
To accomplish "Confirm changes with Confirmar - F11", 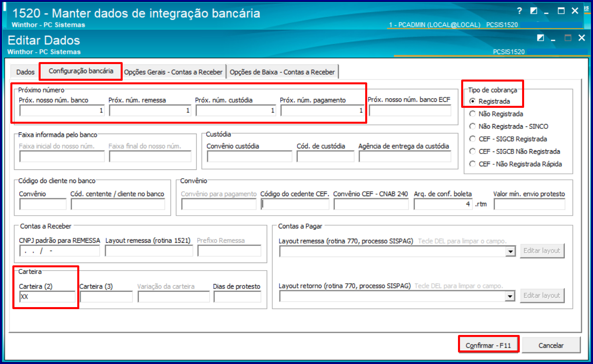I will 488,345.
